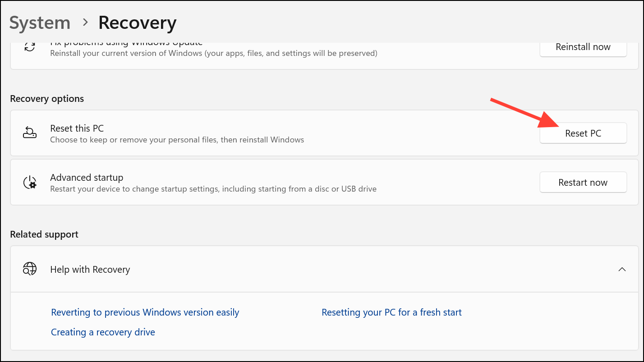Image resolution: width=644 pixels, height=362 pixels.
Task: Click the Recovery page title
Action: coord(138,23)
